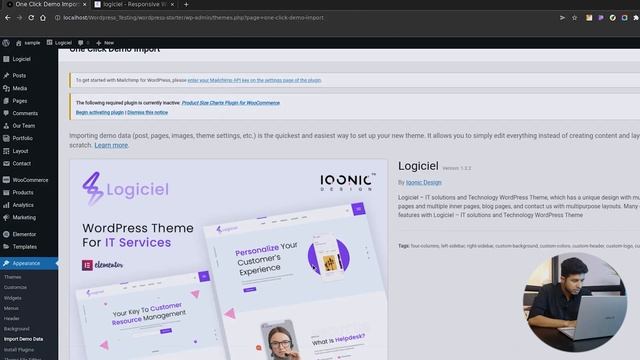Open the extensions puzzle icon
The width and height of the screenshot is (640, 360).
[x=636, y=18]
